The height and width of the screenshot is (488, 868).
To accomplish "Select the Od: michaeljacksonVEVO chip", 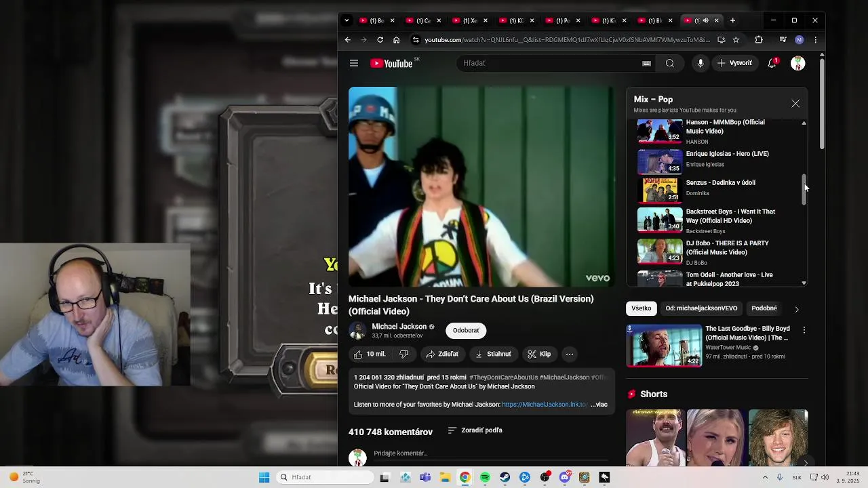I will pyautogui.click(x=701, y=308).
